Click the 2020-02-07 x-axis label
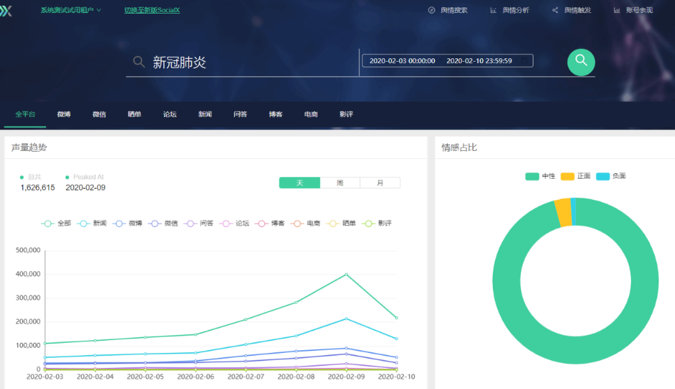 246,377
